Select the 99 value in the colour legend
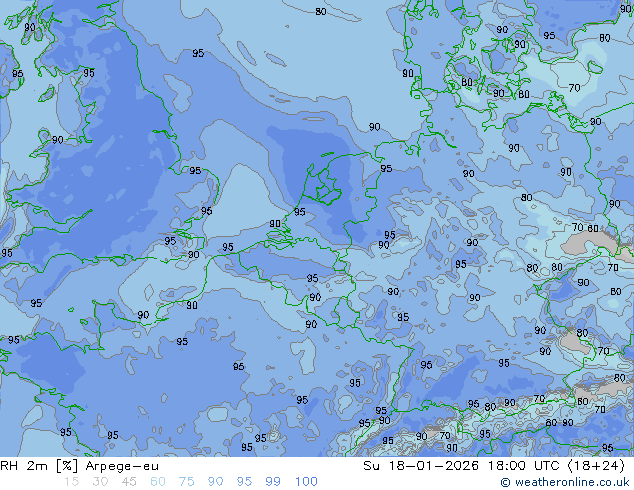The height and width of the screenshot is (490, 634). pos(273,482)
